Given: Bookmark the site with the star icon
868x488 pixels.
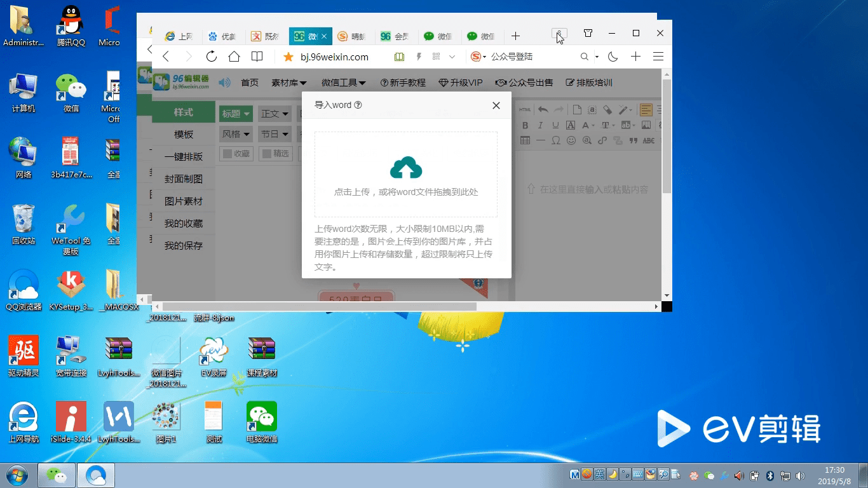Looking at the screenshot, I should click(x=288, y=57).
